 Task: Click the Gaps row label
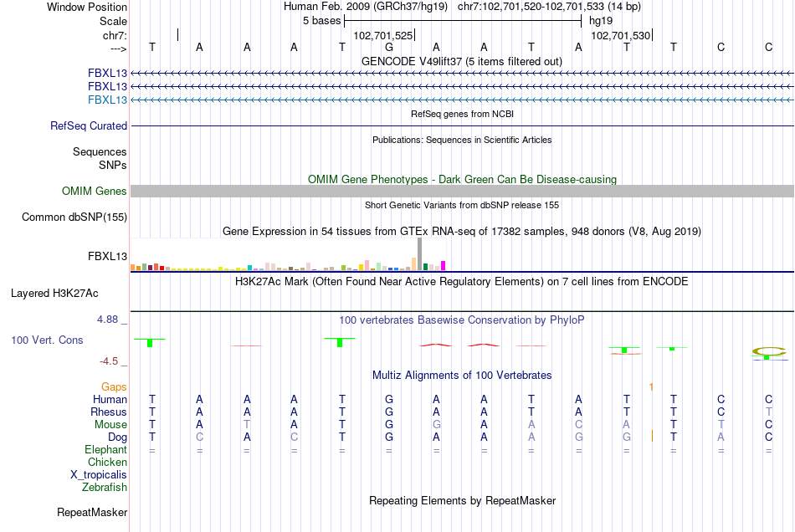click(114, 387)
